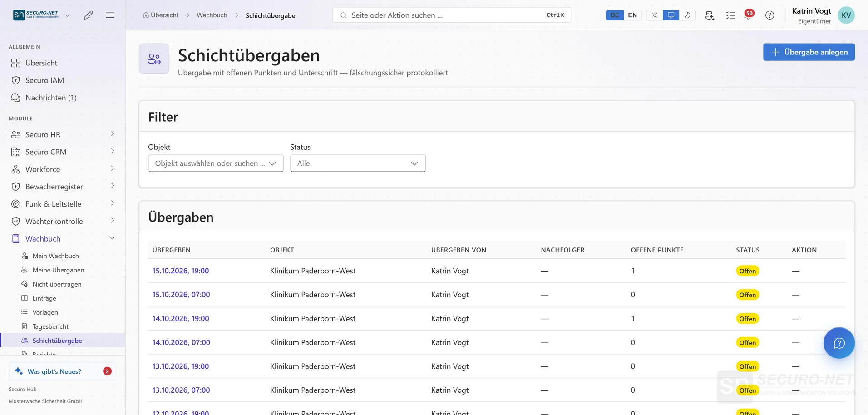
Task: Open the user add icon in header
Action: click(710, 15)
